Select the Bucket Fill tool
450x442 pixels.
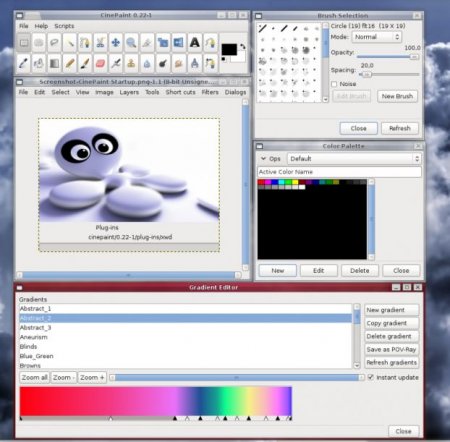(39, 63)
